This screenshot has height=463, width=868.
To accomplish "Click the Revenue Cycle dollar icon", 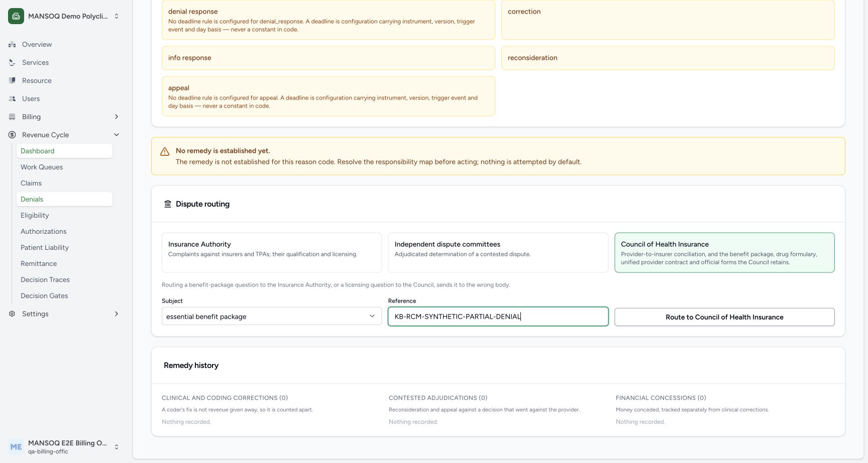I will [12, 135].
